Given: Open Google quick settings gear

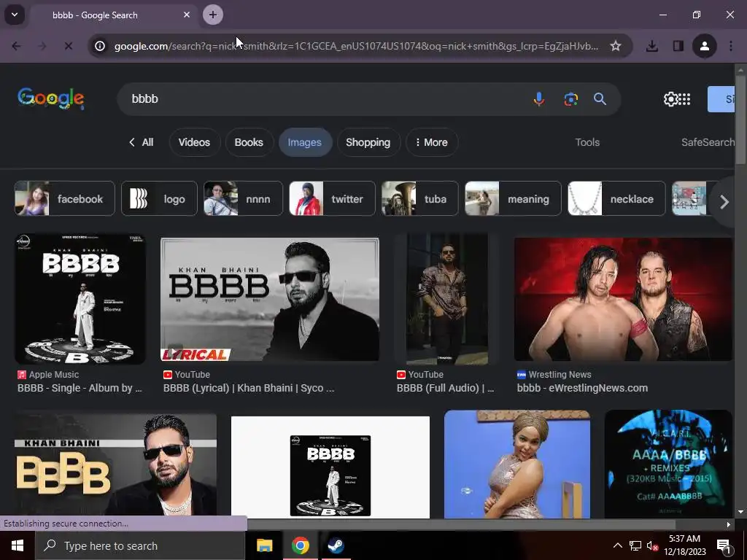Looking at the screenshot, I should click(x=670, y=99).
